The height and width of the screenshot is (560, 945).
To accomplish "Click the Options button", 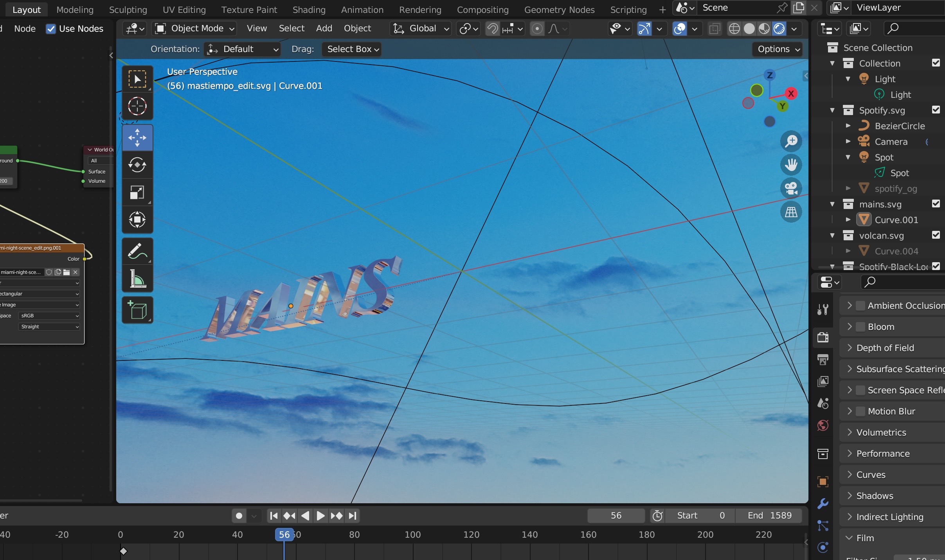I will [778, 49].
